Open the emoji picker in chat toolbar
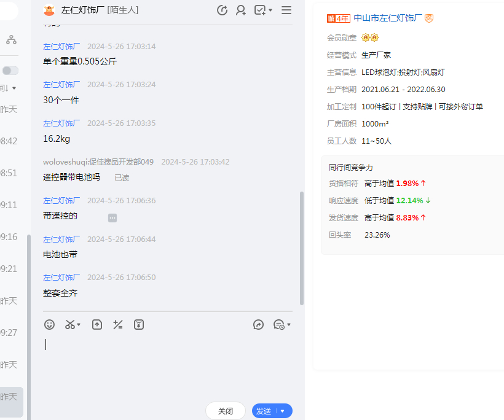 pos(50,325)
